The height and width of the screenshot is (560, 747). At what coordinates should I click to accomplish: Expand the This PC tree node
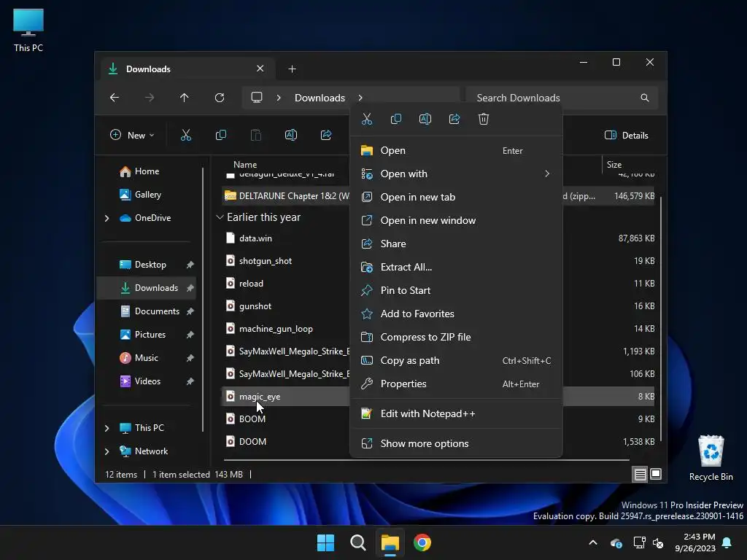click(107, 428)
